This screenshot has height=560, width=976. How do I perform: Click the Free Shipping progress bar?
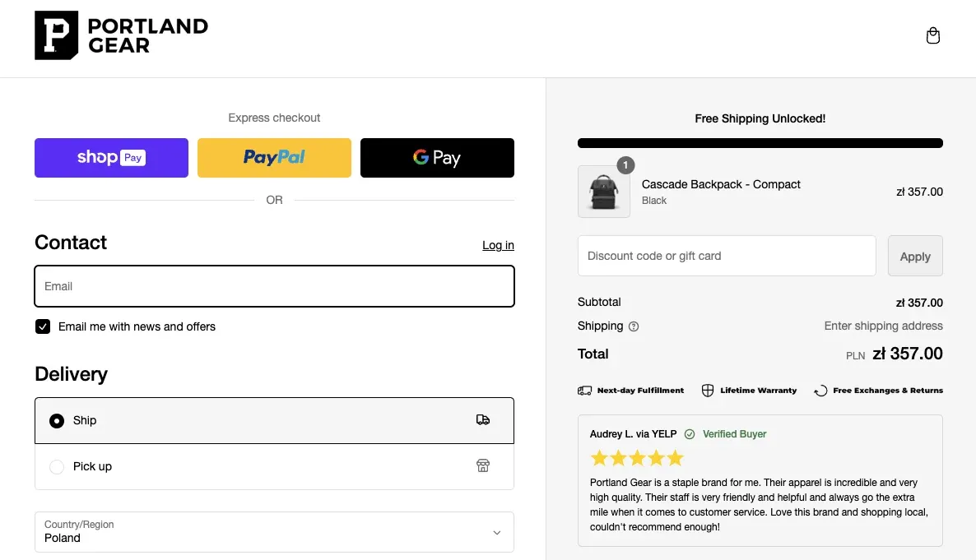pos(760,143)
